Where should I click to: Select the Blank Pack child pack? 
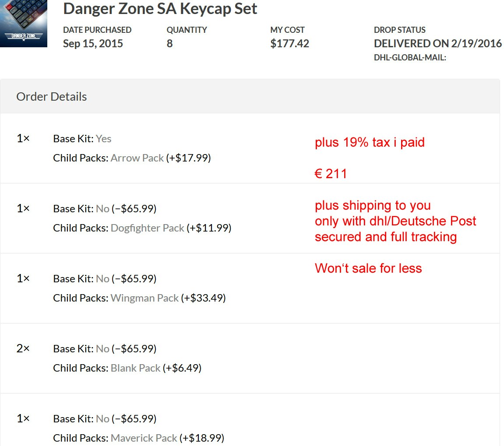tap(135, 368)
